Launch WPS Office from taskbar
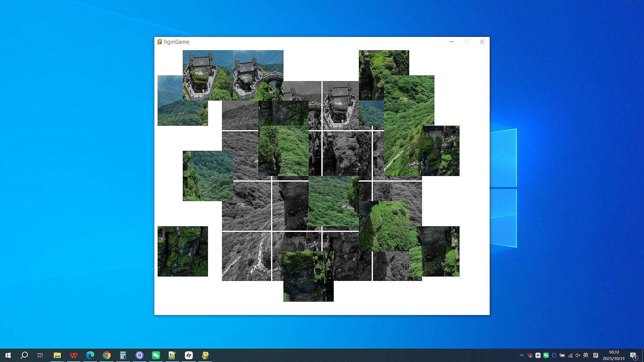 click(73, 355)
